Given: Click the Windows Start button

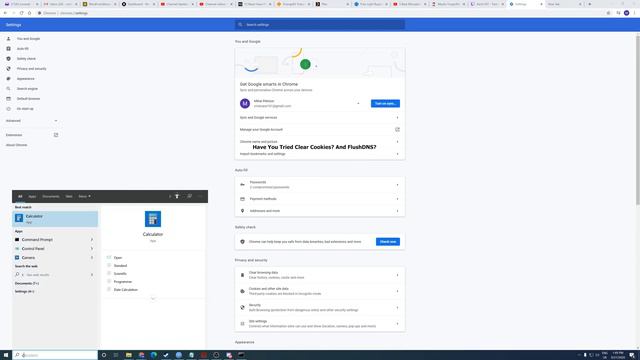Looking at the screenshot, I should click(x=6, y=355).
